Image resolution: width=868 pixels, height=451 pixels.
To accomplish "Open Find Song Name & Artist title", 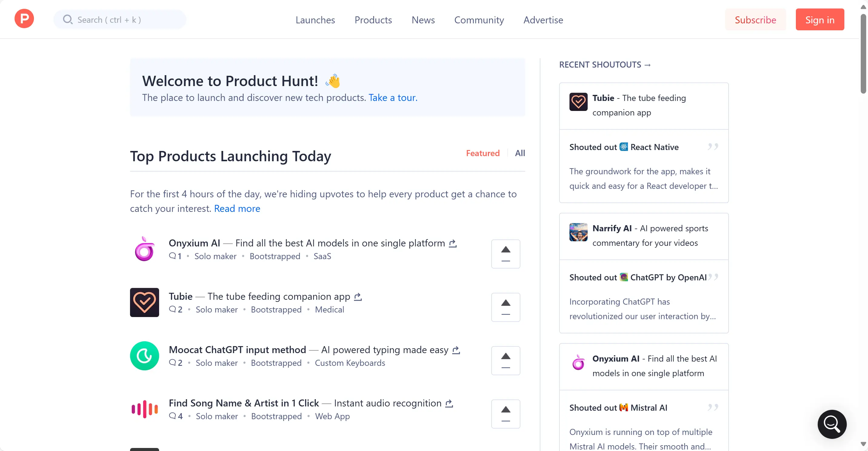I will pyautogui.click(x=244, y=403).
